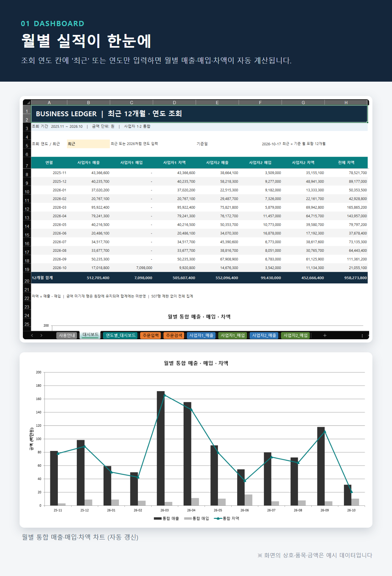Switch to 연도별_대시보드 sheet tab
Screen dimensions: 392x576
121,335
